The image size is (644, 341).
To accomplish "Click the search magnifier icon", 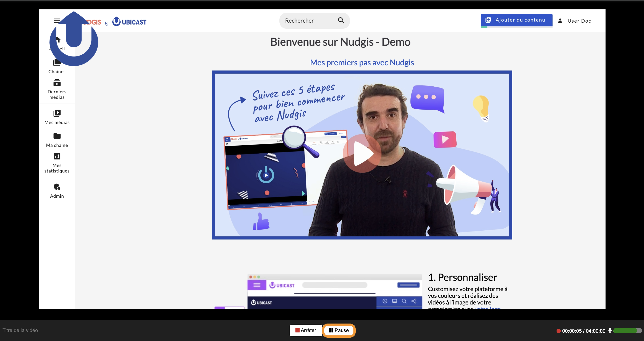I will click(341, 21).
